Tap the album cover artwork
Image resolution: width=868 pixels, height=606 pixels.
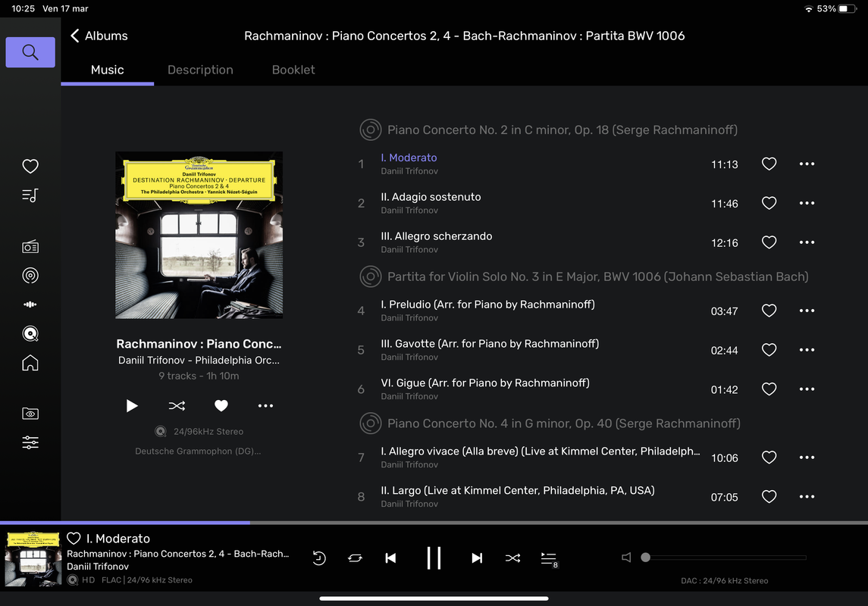pyautogui.click(x=199, y=235)
